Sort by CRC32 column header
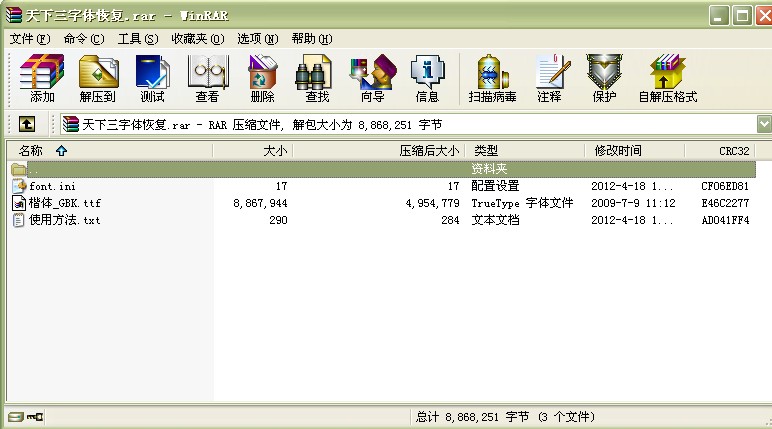772x429 pixels. click(720, 151)
